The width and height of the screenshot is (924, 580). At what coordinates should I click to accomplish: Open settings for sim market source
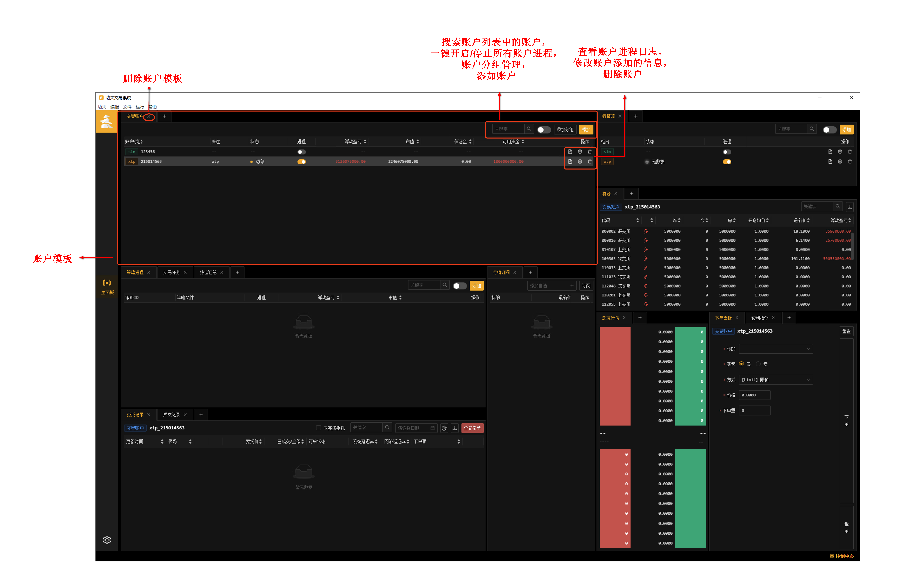840,152
